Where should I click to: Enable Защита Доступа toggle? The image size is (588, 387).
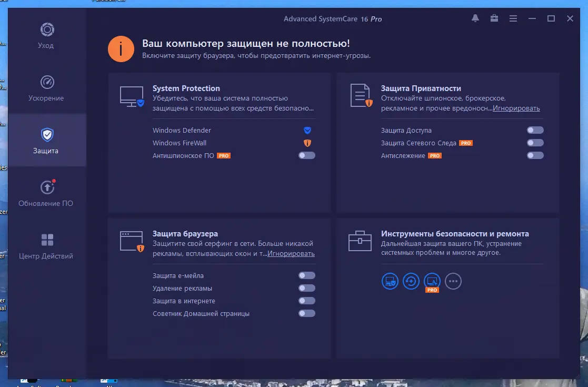click(x=535, y=130)
